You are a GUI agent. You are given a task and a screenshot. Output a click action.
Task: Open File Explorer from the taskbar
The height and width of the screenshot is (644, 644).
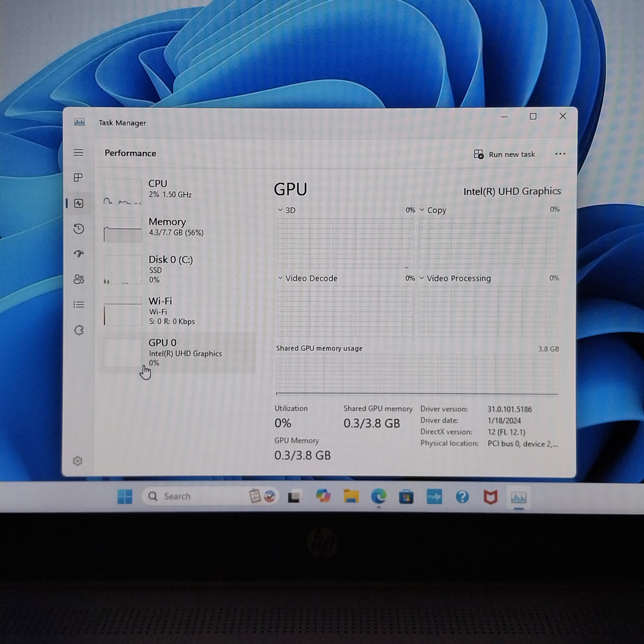click(x=351, y=496)
